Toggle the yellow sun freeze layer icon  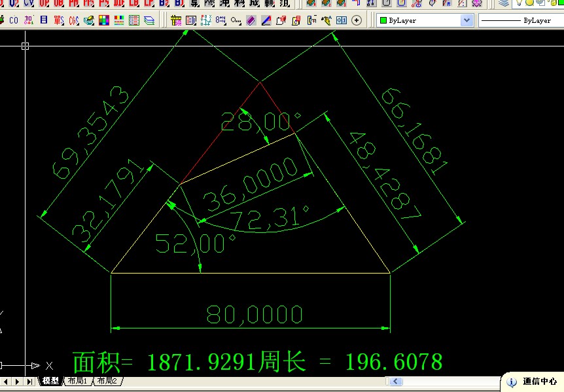[529, 3]
